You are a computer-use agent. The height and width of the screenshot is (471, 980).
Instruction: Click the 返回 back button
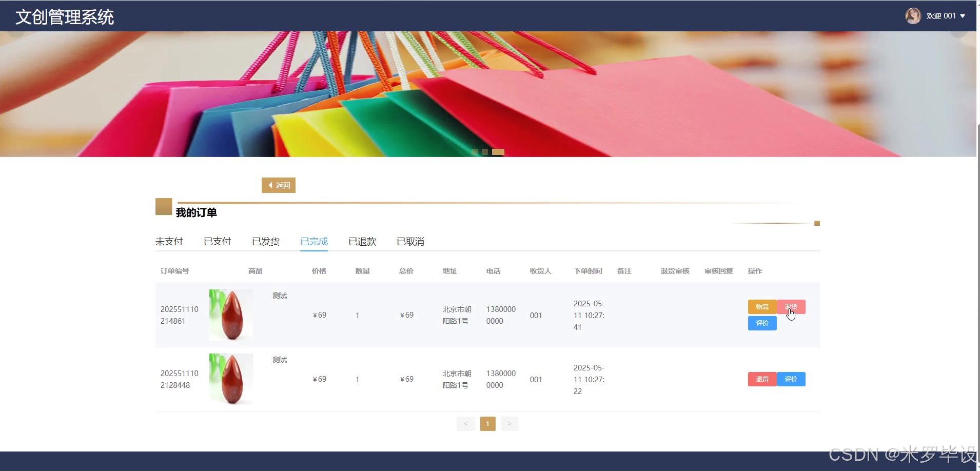click(279, 185)
